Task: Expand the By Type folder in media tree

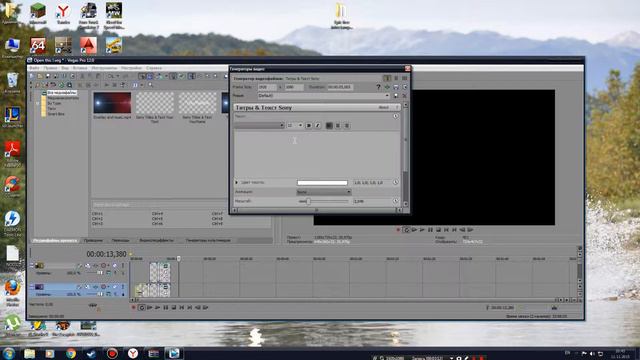Action: [54, 103]
